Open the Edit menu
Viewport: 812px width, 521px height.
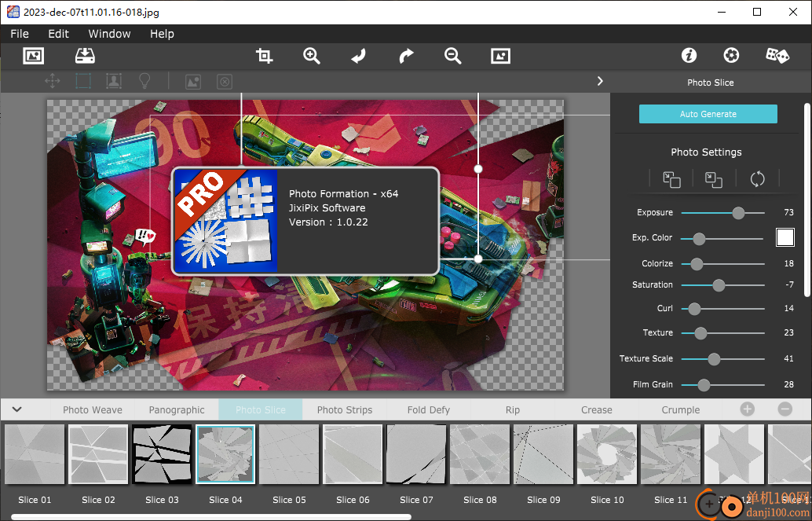59,34
